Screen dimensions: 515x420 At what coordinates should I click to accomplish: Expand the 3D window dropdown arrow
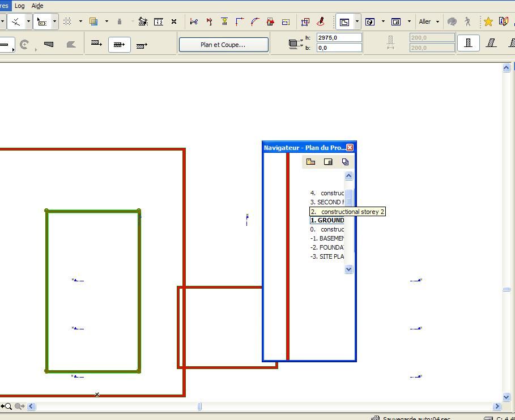click(x=383, y=22)
